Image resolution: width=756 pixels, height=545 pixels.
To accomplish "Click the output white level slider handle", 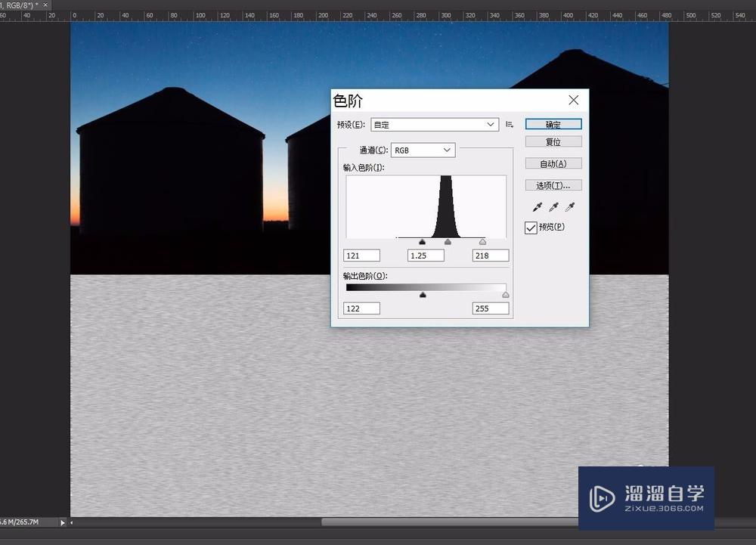I will tap(505, 295).
